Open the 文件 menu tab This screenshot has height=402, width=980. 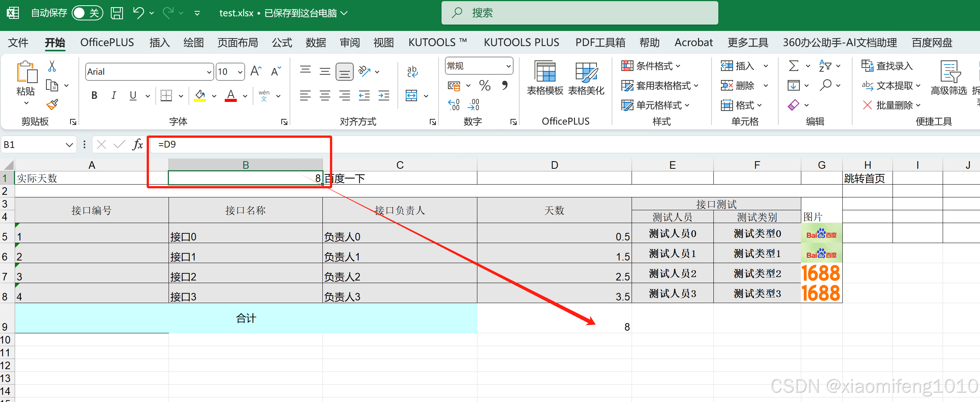18,42
